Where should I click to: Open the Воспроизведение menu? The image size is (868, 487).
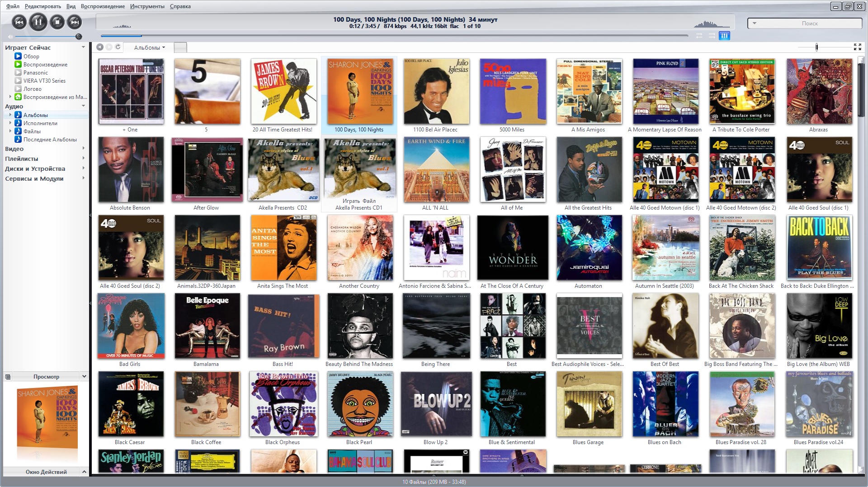pos(103,6)
